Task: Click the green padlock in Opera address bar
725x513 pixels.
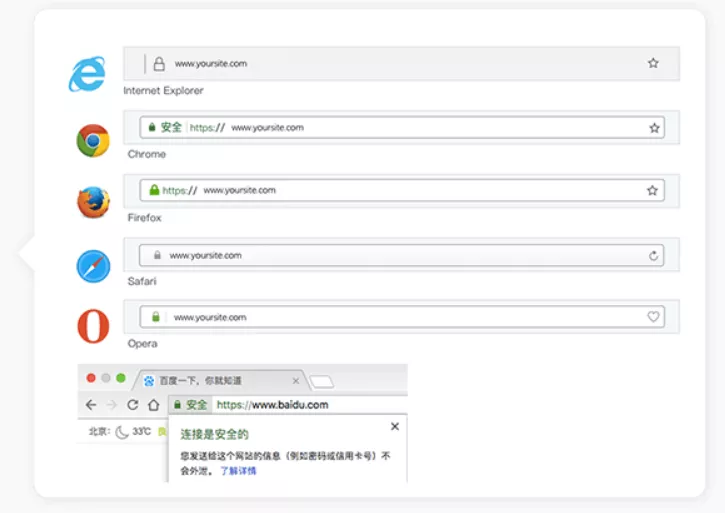Action: coord(156,317)
